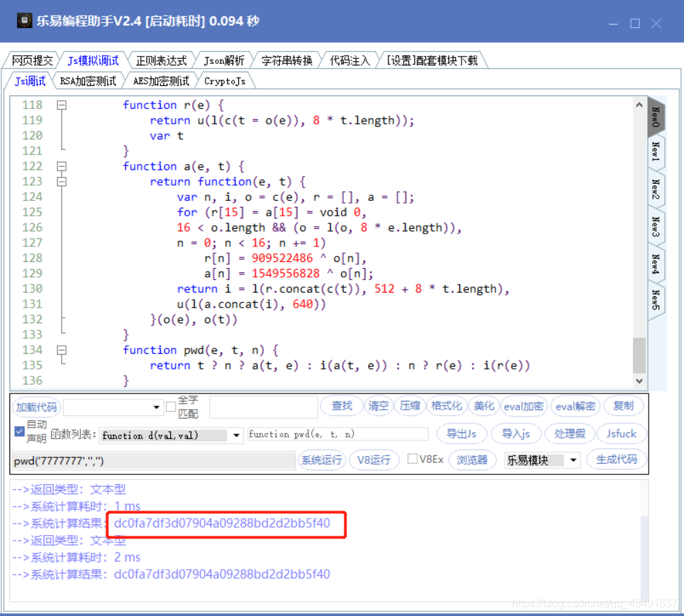Go to the 代码注入 tab
The image size is (684, 616).
(349, 61)
